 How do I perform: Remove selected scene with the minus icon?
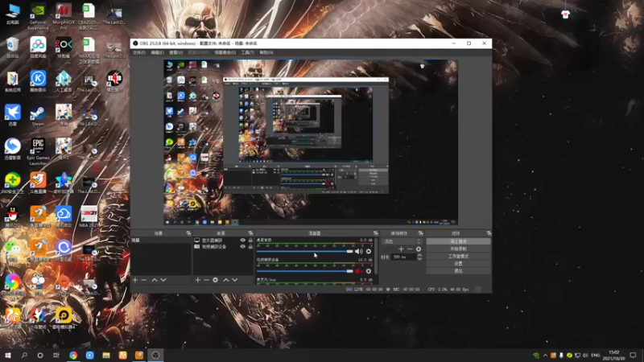[x=144, y=280]
